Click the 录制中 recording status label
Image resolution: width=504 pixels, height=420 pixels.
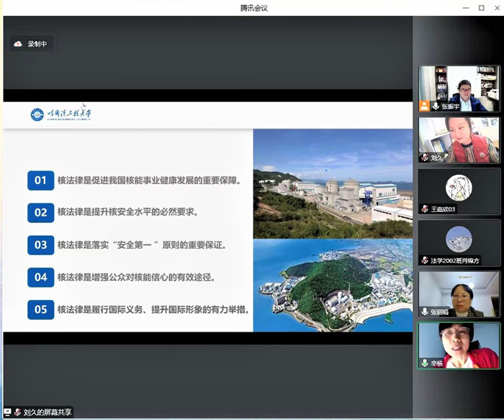coord(37,44)
